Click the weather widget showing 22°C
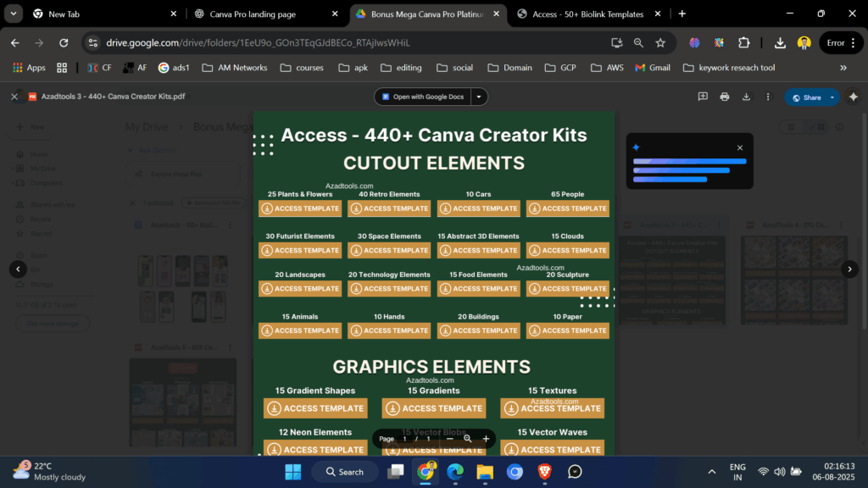This screenshot has width=868, height=488. tap(50, 471)
